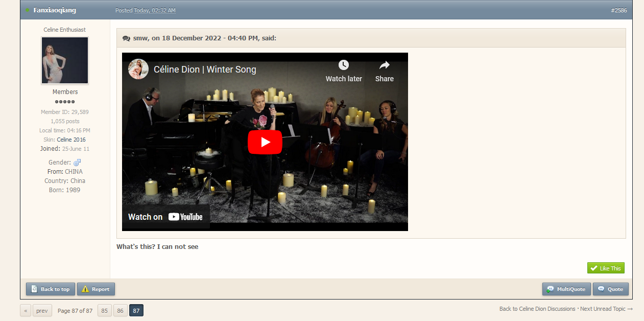Click the online status indicator beside Fanxiaoqiang
This screenshot has height=321, width=644.
[x=27, y=10]
